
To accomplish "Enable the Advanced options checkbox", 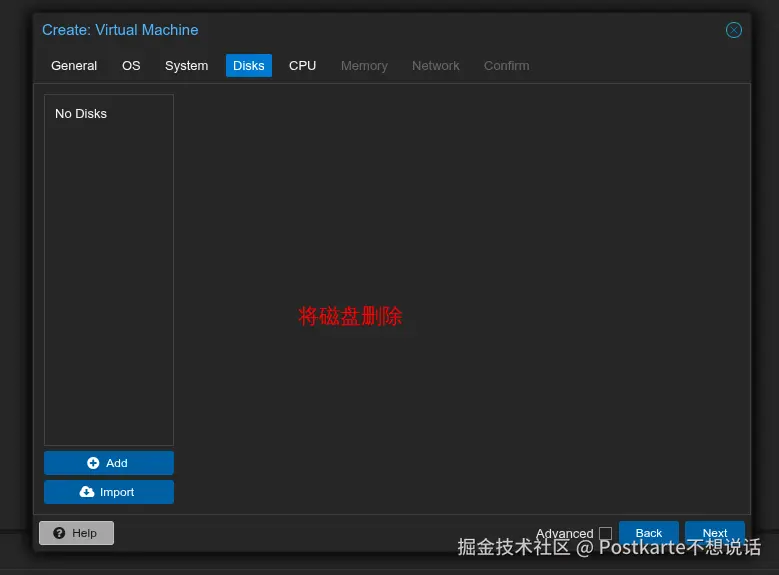I will (605, 533).
